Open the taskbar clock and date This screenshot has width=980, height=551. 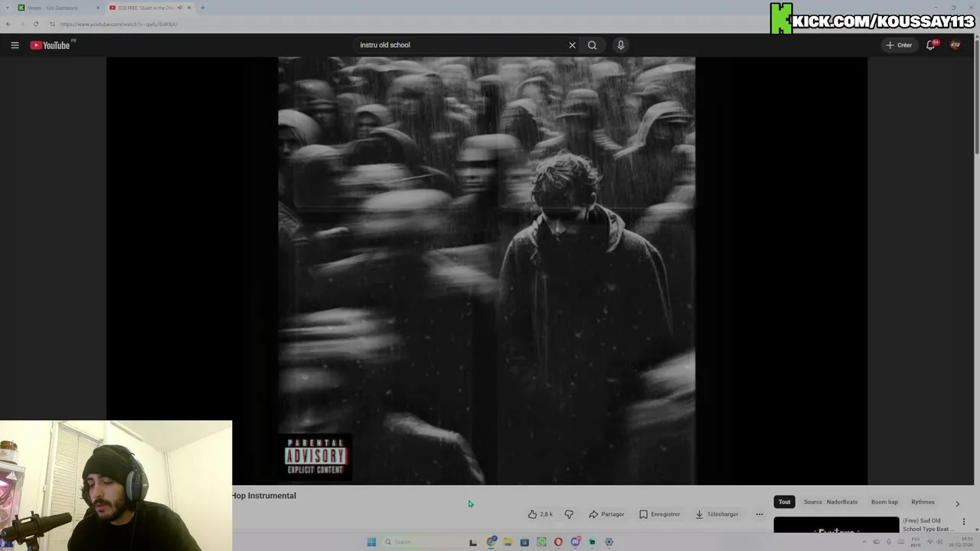[x=961, y=542]
